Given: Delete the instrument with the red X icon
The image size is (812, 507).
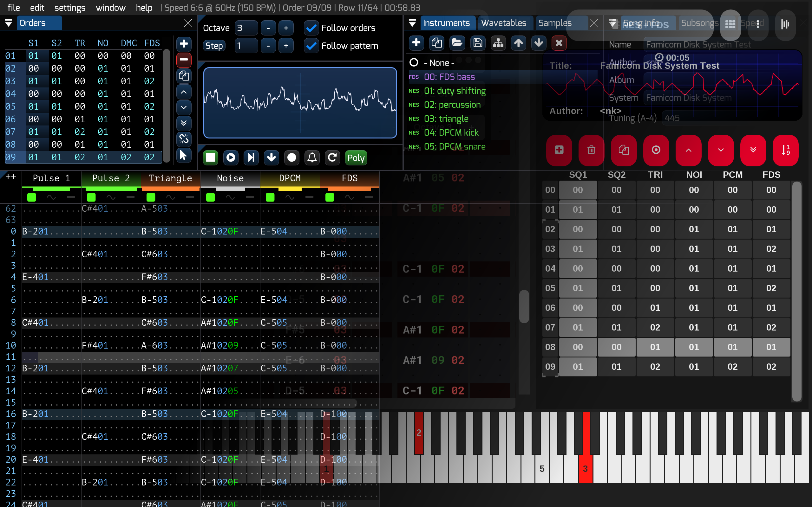Looking at the screenshot, I should (559, 43).
